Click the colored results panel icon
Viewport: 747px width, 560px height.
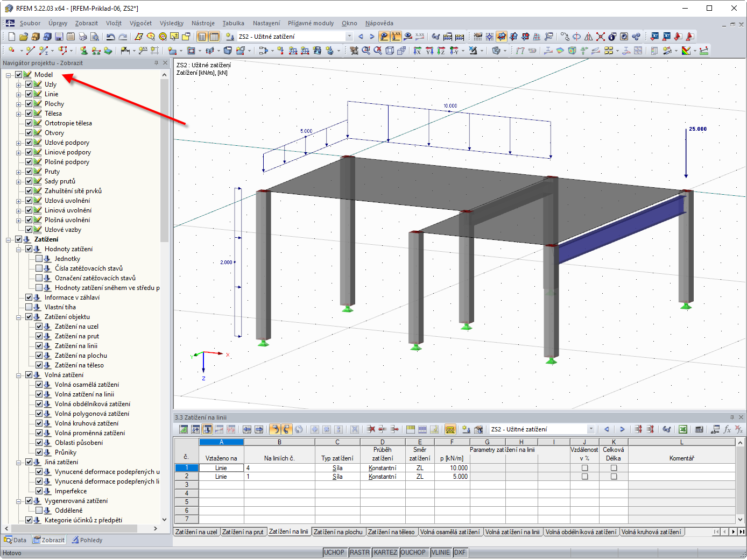(x=686, y=51)
